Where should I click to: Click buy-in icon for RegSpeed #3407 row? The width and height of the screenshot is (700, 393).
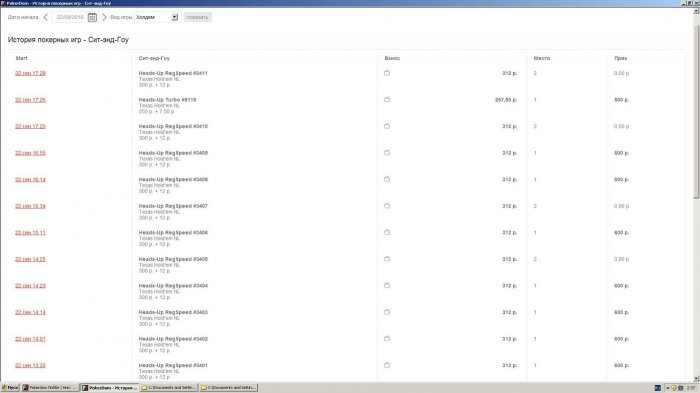(x=387, y=206)
